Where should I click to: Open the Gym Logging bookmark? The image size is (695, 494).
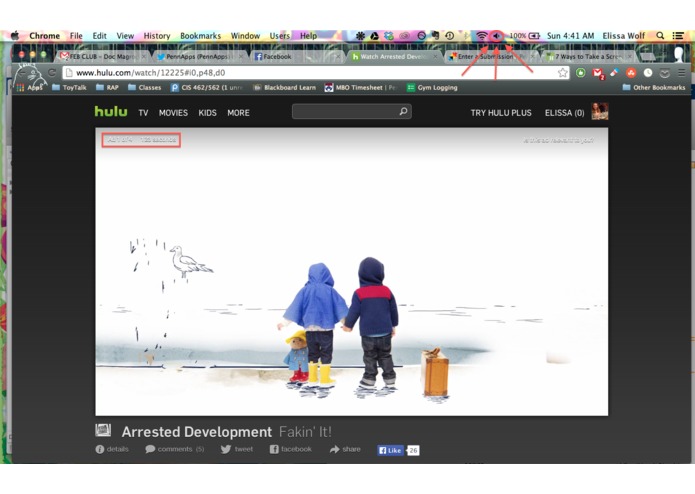pyautogui.click(x=432, y=88)
